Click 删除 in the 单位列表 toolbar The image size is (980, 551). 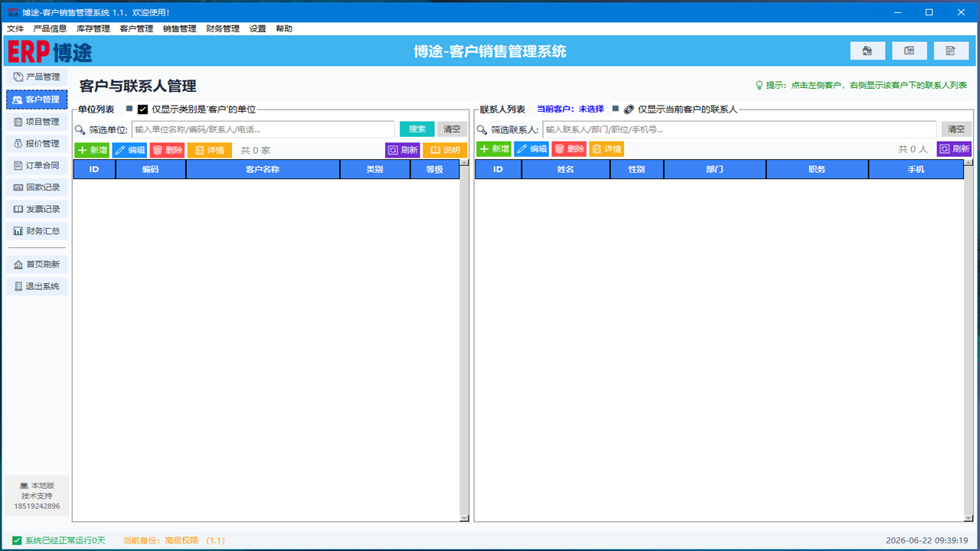pos(167,150)
